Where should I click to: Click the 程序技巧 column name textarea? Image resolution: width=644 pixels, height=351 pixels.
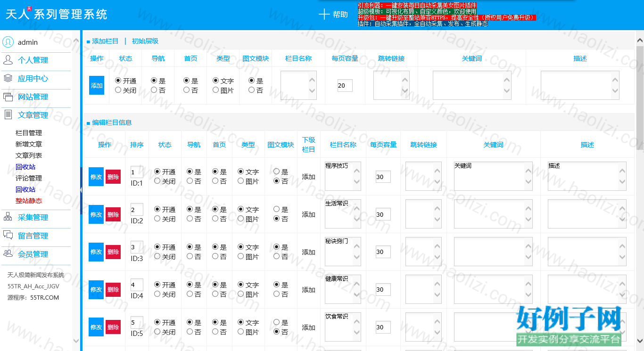pyautogui.click(x=343, y=176)
